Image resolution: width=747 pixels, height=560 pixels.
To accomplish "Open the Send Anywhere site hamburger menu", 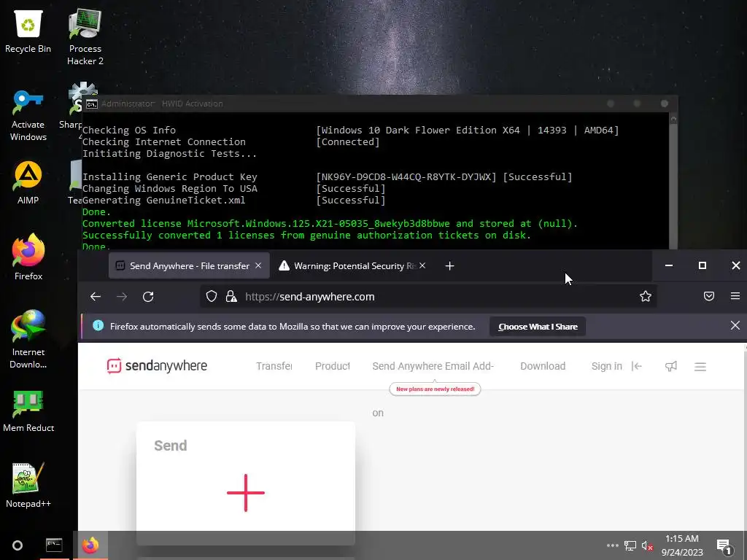I will click(700, 367).
